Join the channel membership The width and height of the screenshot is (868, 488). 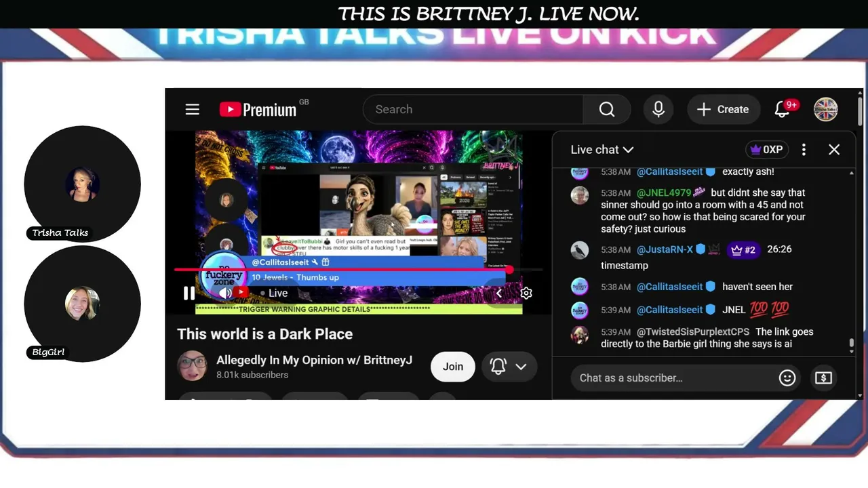[x=453, y=367]
